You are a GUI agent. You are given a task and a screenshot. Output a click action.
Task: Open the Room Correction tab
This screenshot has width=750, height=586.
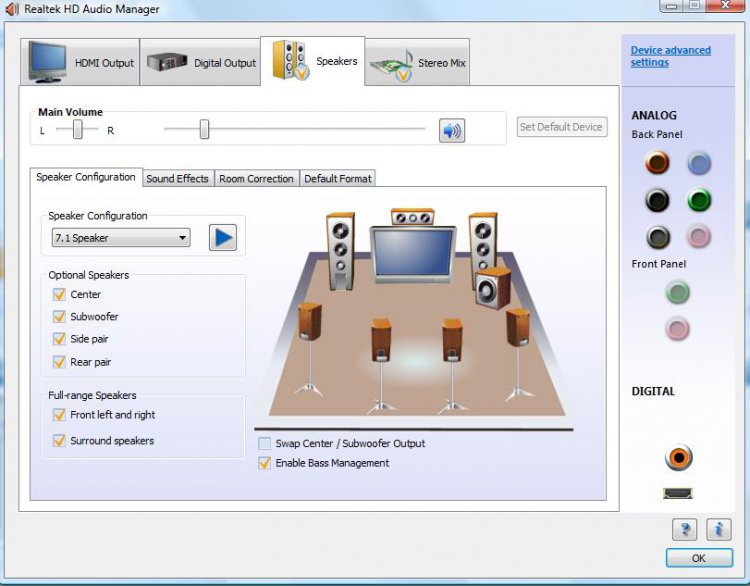(256, 178)
